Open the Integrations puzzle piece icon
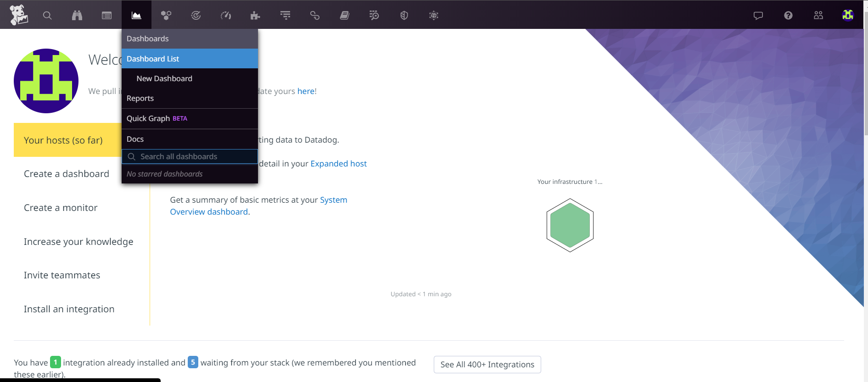Viewport: 868px width, 382px height. point(255,16)
